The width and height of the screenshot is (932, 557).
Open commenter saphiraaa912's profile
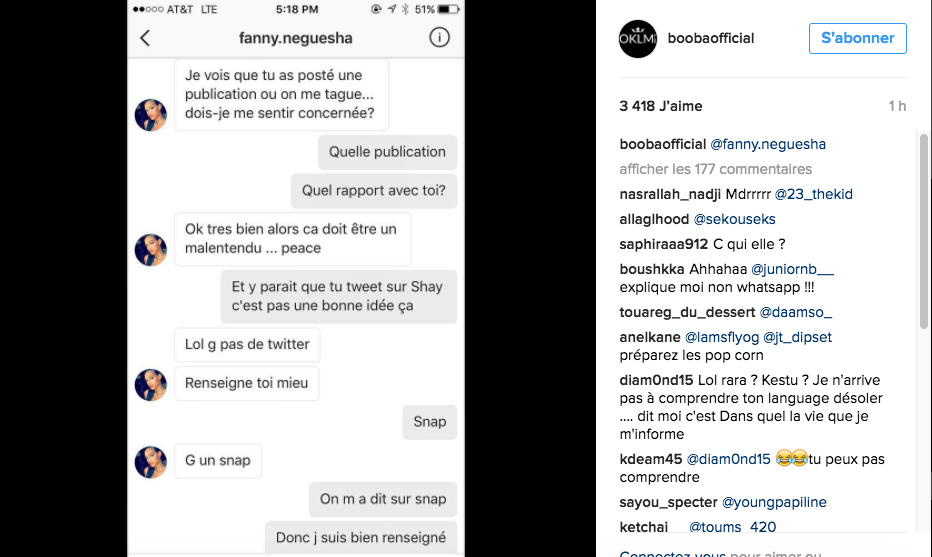(x=663, y=244)
